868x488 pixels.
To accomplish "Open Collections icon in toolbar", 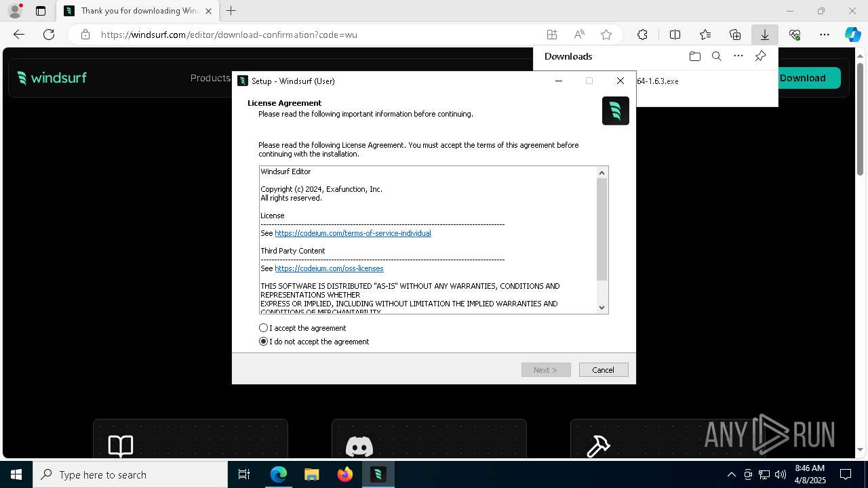I will (735, 35).
